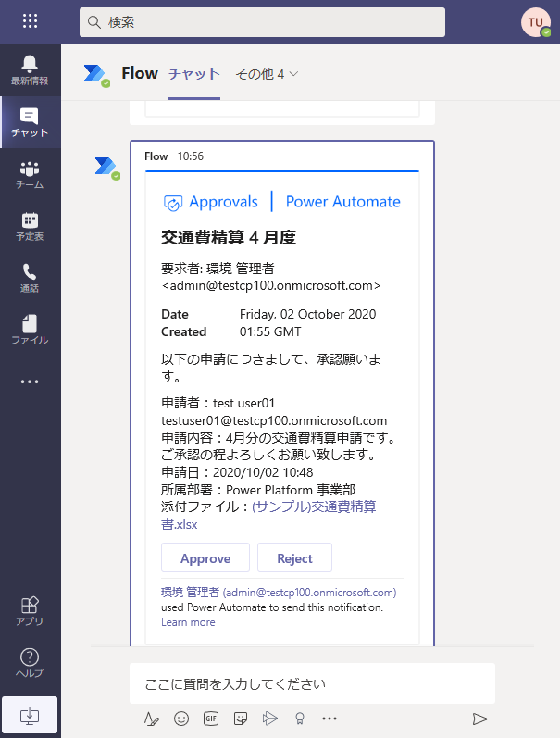Expand the その他 4 tabs dropdown

click(x=267, y=73)
